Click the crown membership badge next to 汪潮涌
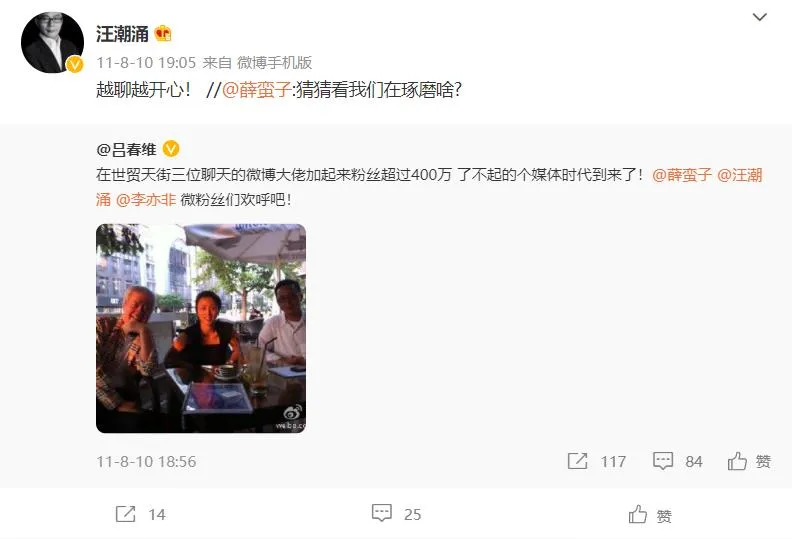792x539 pixels. click(163, 34)
